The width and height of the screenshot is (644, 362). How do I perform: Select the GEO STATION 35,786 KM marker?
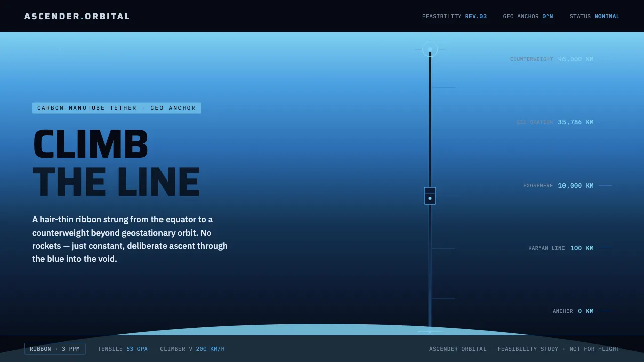click(x=564, y=122)
